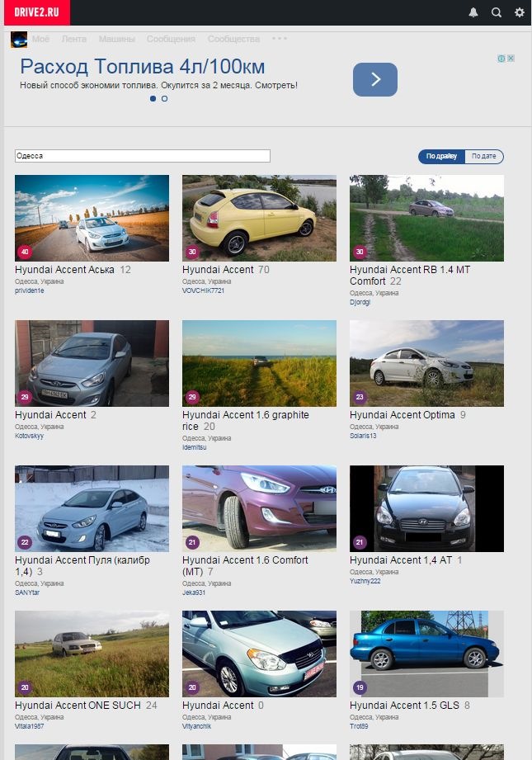
Task: Sort by По драйву
Action: 441,156
